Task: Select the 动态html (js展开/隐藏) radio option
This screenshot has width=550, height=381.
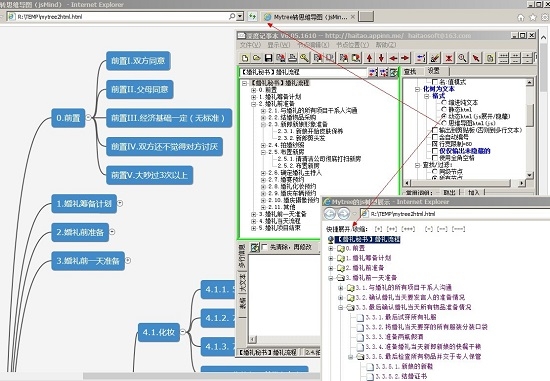Action: coord(444,116)
